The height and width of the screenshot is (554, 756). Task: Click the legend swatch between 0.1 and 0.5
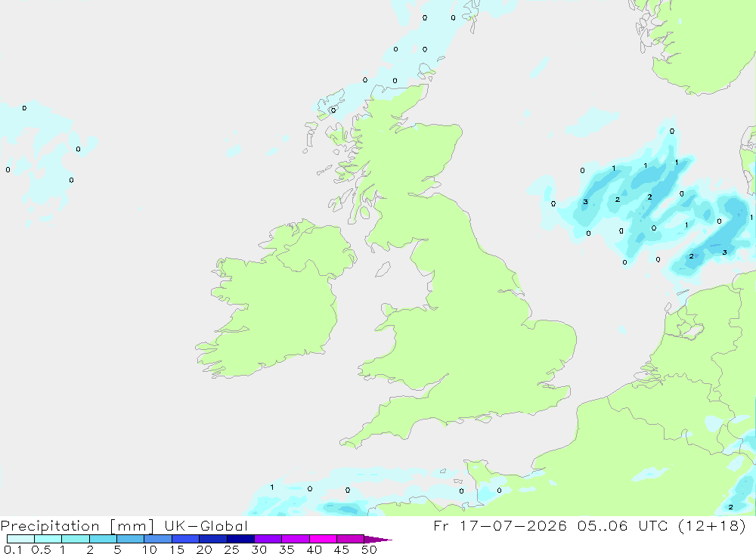[20, 539]
